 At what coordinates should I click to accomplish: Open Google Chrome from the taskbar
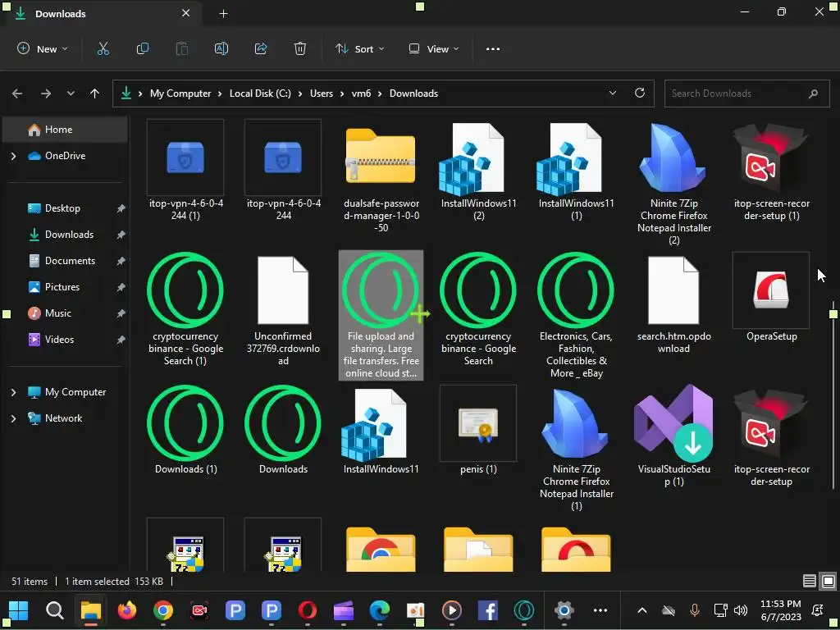click(x=163, y=610)
